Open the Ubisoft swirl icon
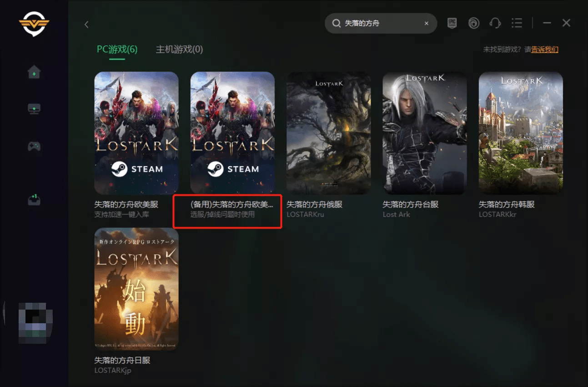This screenshot has height=387, width=588. click(x=474, y=23)
